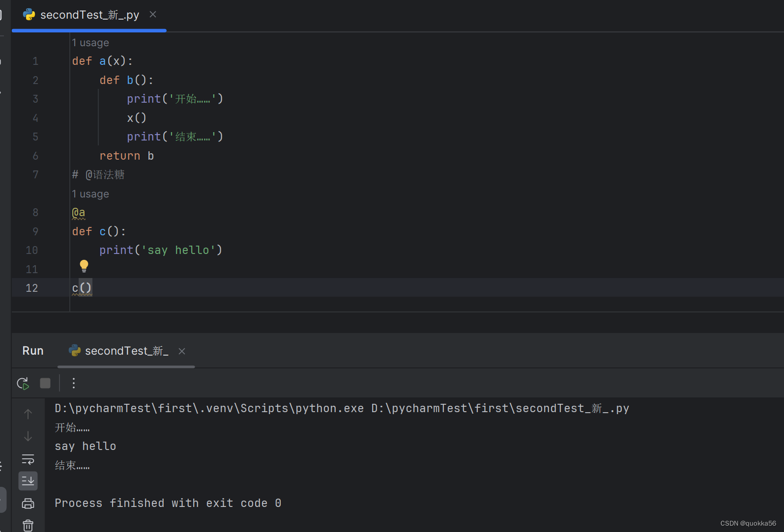Click 'Process finished with exit code 0' text
784x532 pixels.
click(168, 503)
